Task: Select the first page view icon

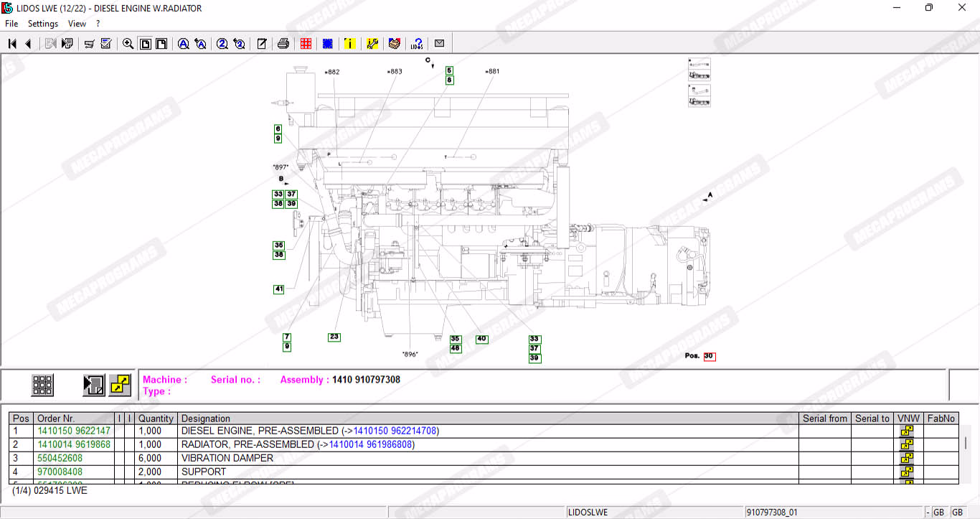Action: (145, 44)
